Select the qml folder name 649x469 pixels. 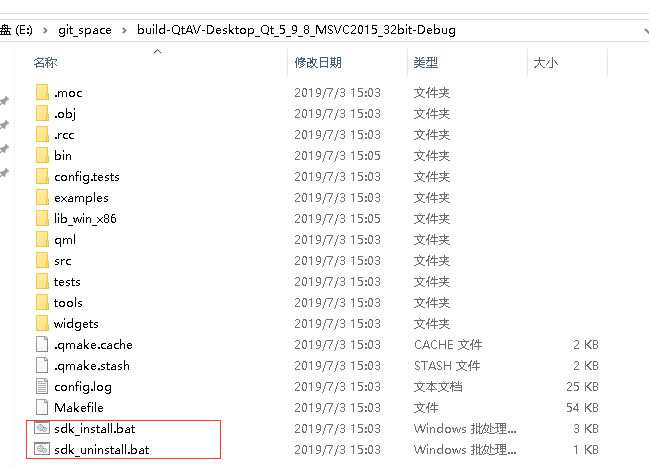click(65, 240)
